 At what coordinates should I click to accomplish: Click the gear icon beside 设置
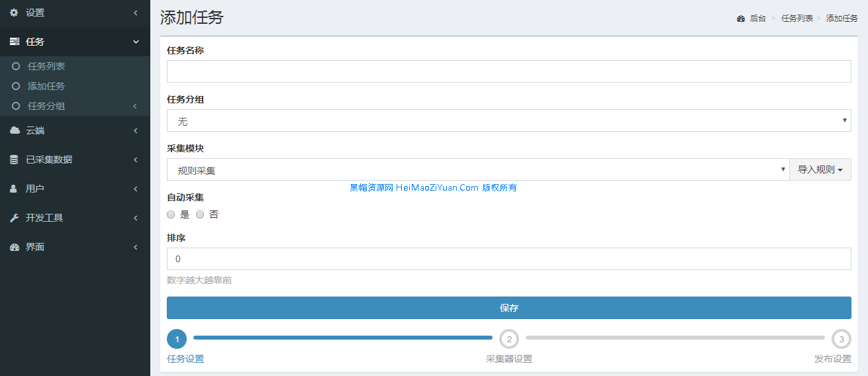[14, 13]
